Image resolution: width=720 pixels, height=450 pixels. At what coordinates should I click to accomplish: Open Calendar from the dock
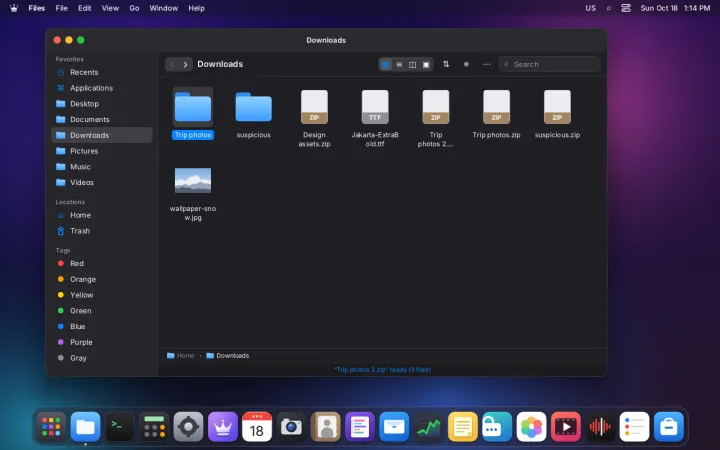[x=257, y=427]
